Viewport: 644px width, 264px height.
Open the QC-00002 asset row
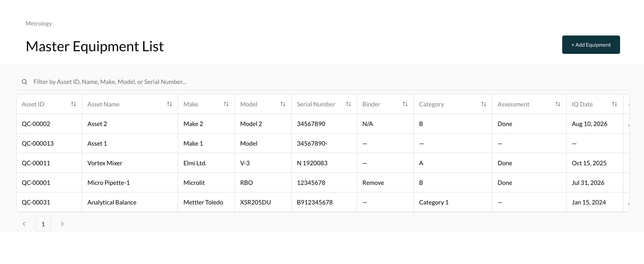(323, 124)
